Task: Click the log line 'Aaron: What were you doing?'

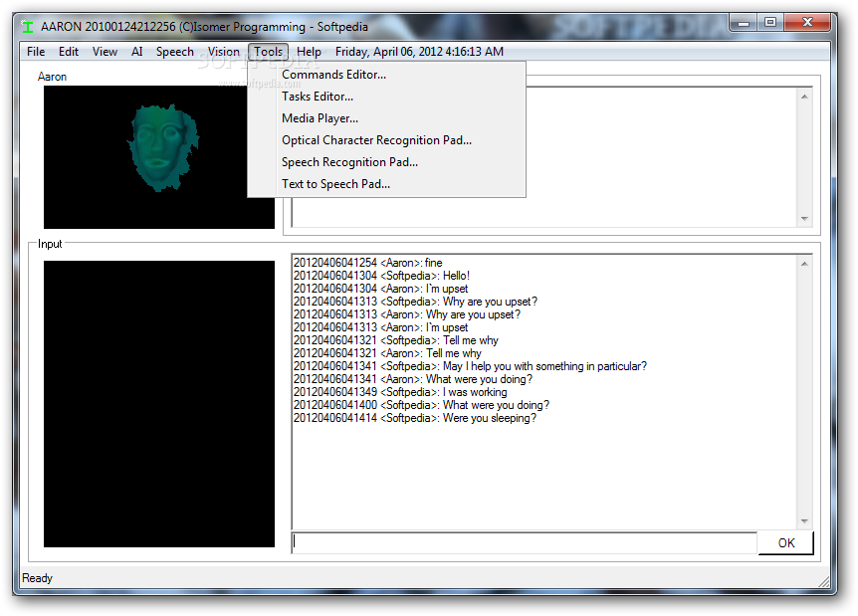Action: tap(413, 379)
